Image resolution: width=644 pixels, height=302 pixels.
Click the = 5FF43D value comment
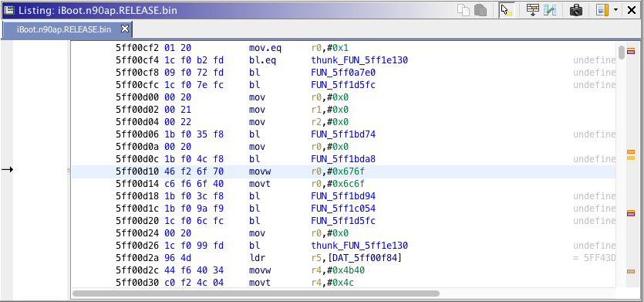click(x=595, y=258)
